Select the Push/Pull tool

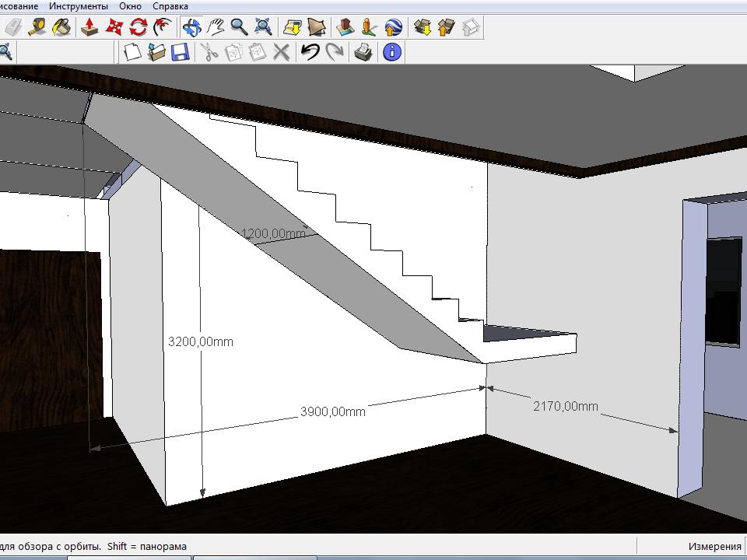pyautogui.click(x=89, y=28)
